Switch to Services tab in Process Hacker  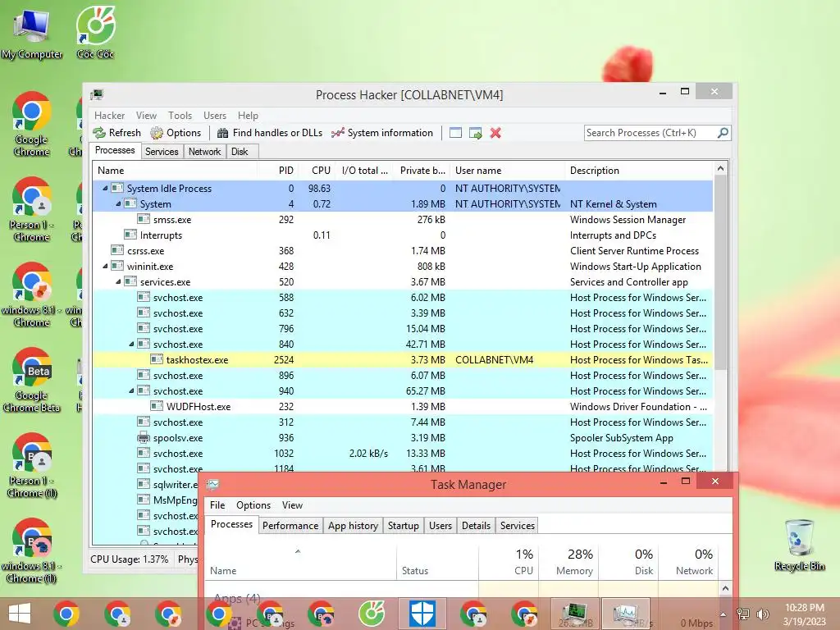click(162, 152)
